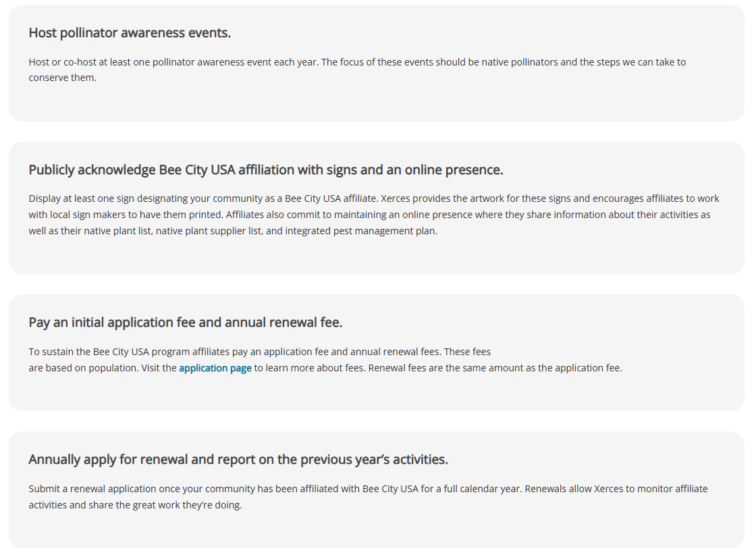Open the application page link

(x=215, y=368)
